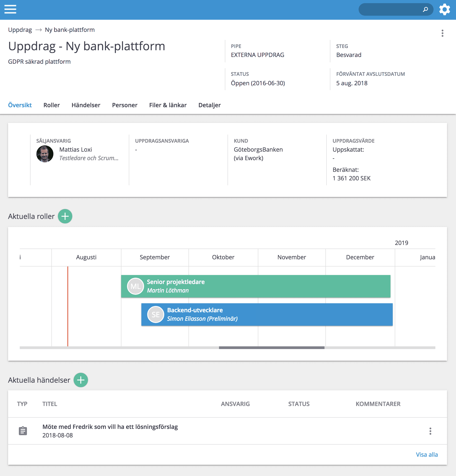Add an event with the green plus
Screen dimensions: 456x476
click(81, 380)
